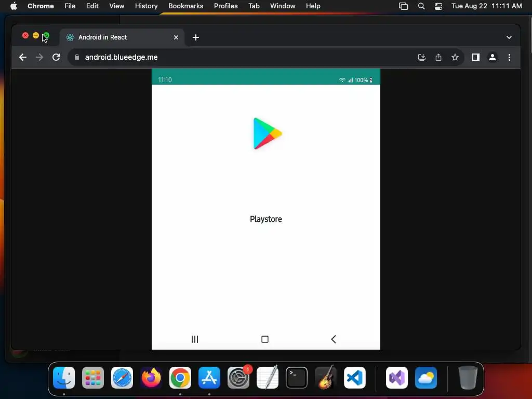Click the Chrome back arrow
Image resolution: width=532 pixels, height=399 pixels.
[23, 57]
